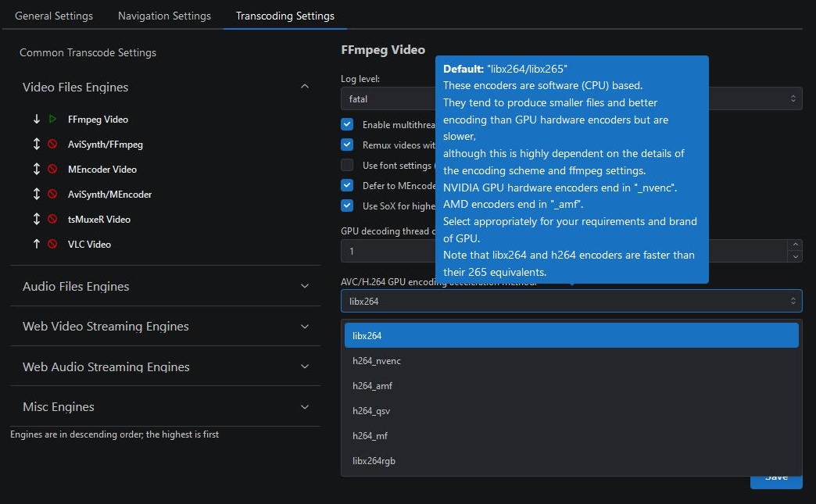Toggle the Enable multithreading checkbox
816x504 pixels.
coord(347,124)
